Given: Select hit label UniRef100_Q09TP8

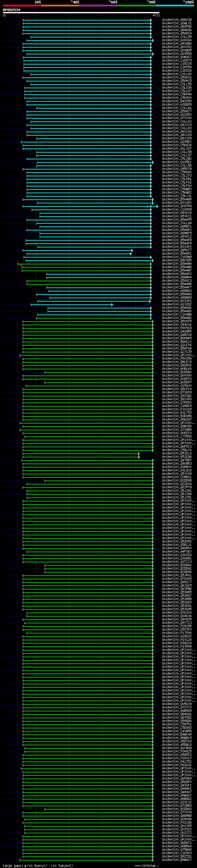Looking at the screenshot, I should [x=177, y=206].
